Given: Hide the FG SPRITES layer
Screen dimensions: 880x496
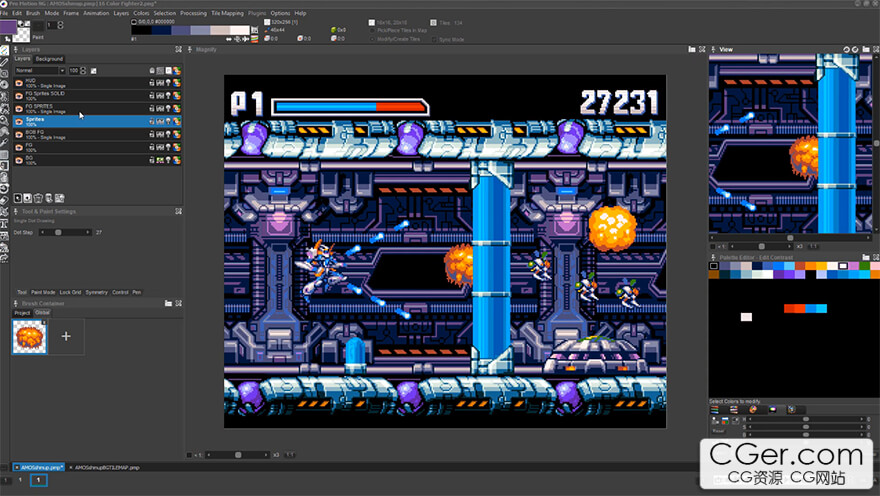Looking at the screenshot, I should [19, 109].
